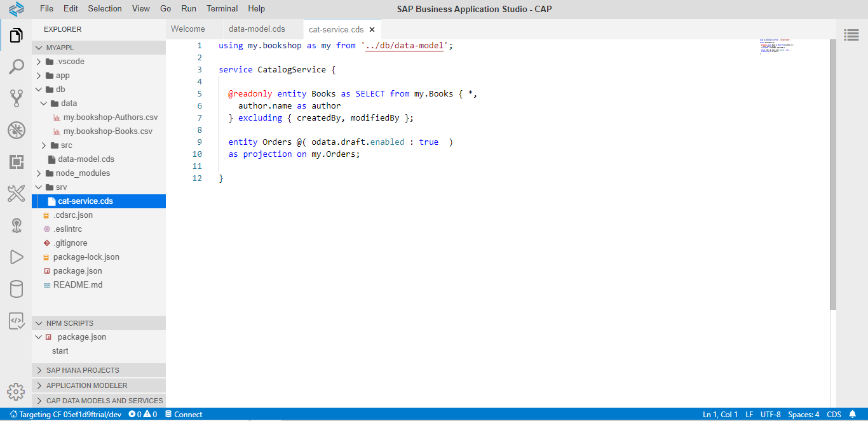Open the Search view in activity bar
Screen dimensions: 868x421
point(16,67)
